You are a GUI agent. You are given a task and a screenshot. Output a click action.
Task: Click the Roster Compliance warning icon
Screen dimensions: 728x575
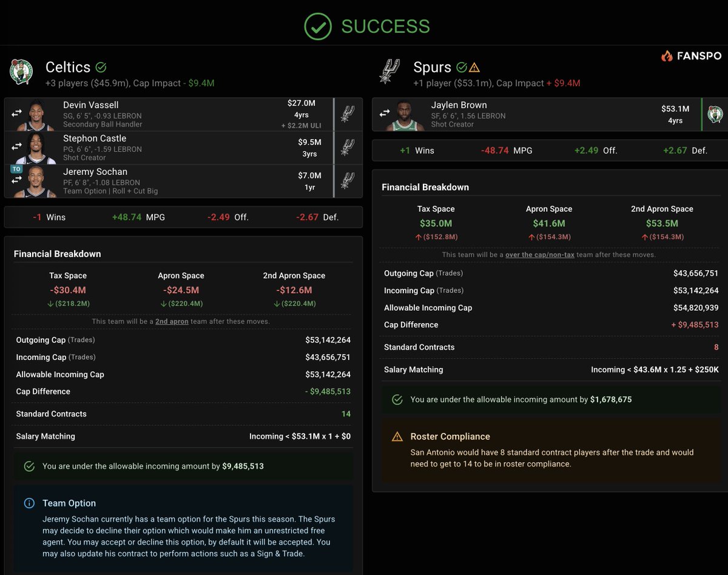[x=397, y=437]
